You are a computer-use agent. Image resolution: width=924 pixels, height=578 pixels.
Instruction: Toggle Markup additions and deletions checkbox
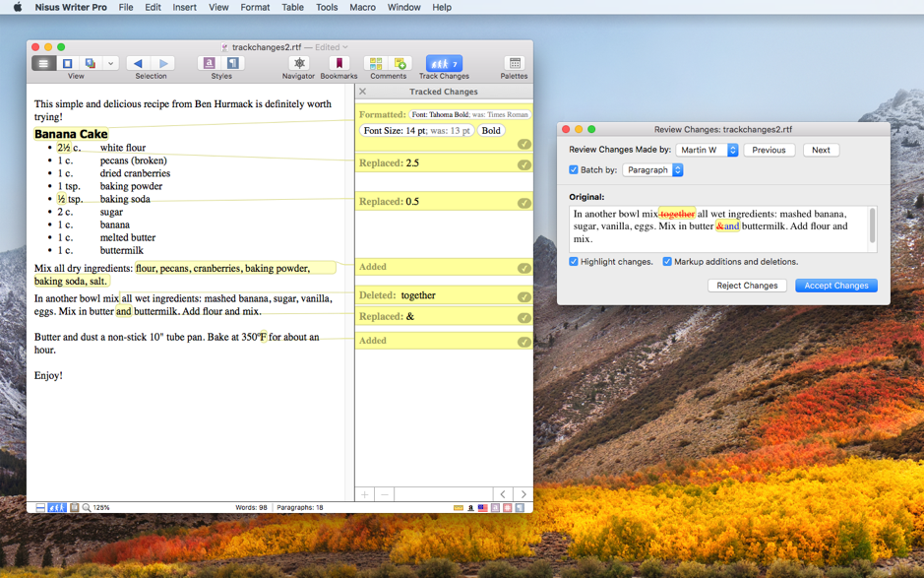[x=667, y=261]
